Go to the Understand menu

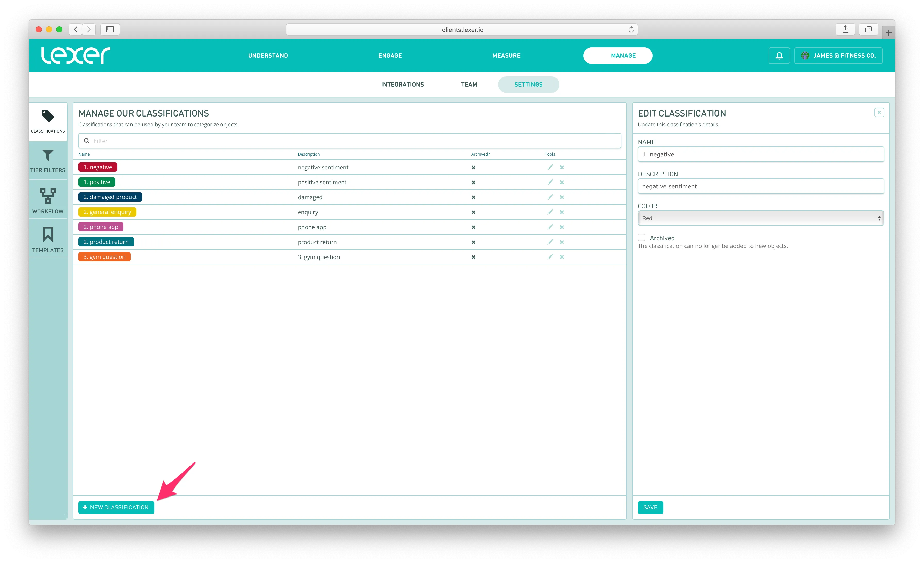pos(268,56)
